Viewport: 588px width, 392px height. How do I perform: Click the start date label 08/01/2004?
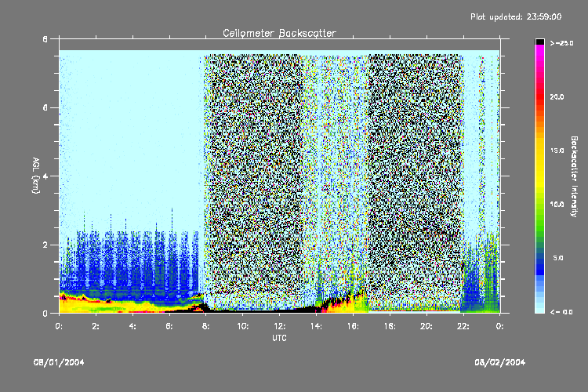click(59, 362)
